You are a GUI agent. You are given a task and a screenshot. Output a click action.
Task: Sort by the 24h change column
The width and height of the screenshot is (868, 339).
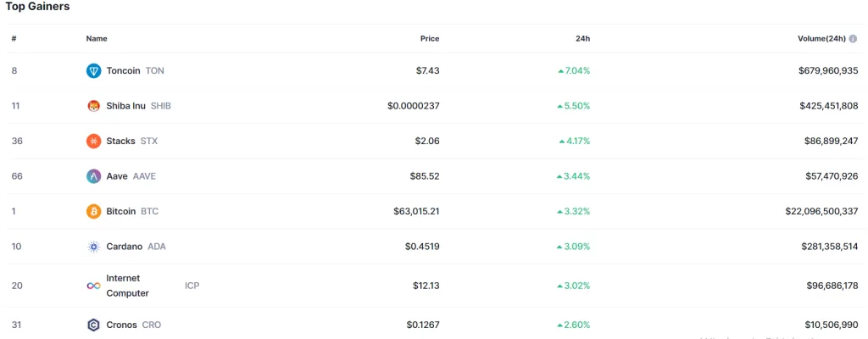(x=582, y=38)
